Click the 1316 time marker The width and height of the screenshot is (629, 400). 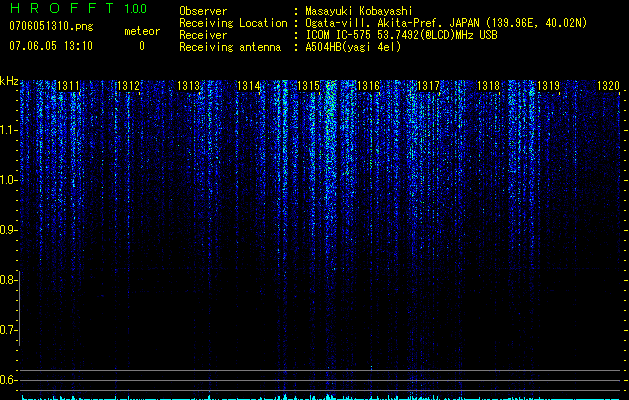click(368, 86)
